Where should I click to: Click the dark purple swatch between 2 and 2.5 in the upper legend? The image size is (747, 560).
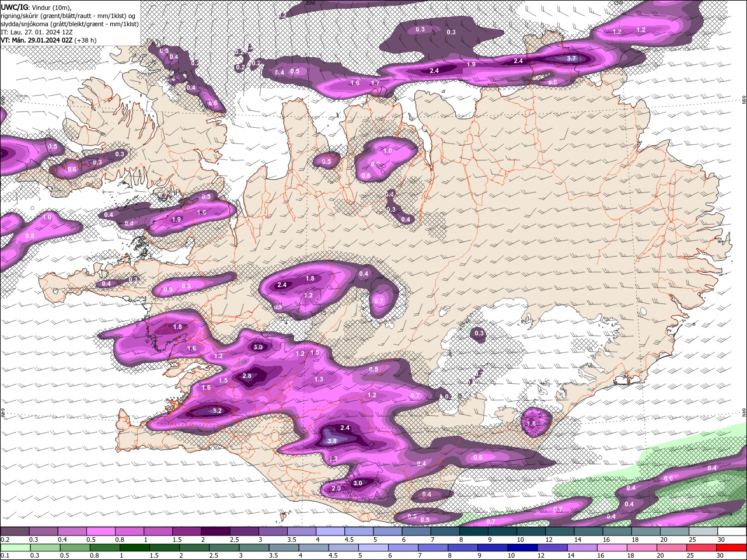215,531
